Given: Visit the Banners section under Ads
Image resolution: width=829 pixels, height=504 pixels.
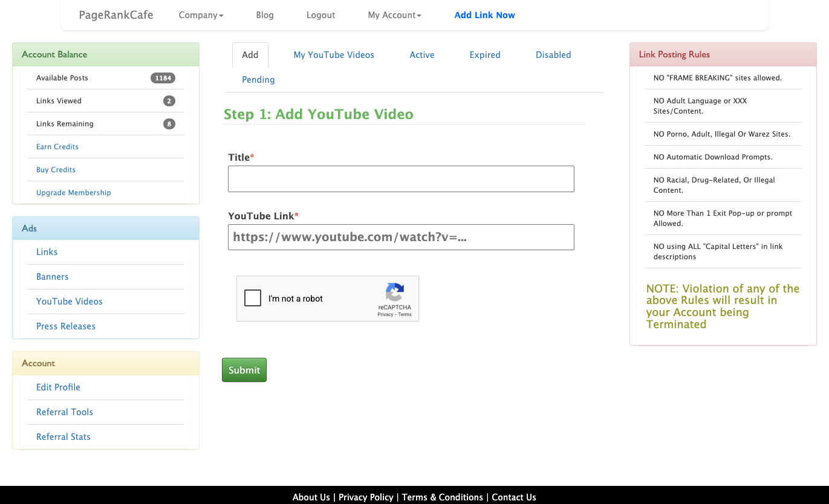Looking at the screenshot, I should coord(52,277).
